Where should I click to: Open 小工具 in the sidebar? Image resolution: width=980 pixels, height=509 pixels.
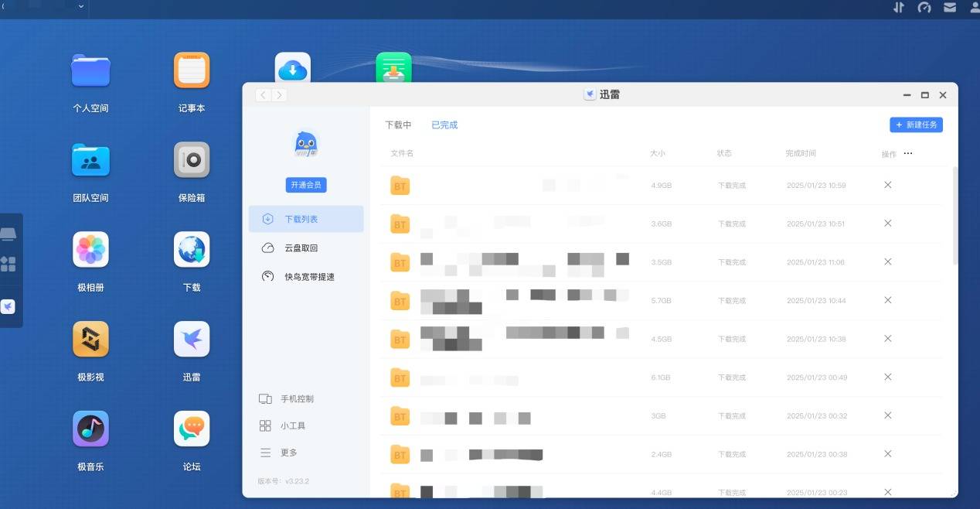(x=282, y=425)
